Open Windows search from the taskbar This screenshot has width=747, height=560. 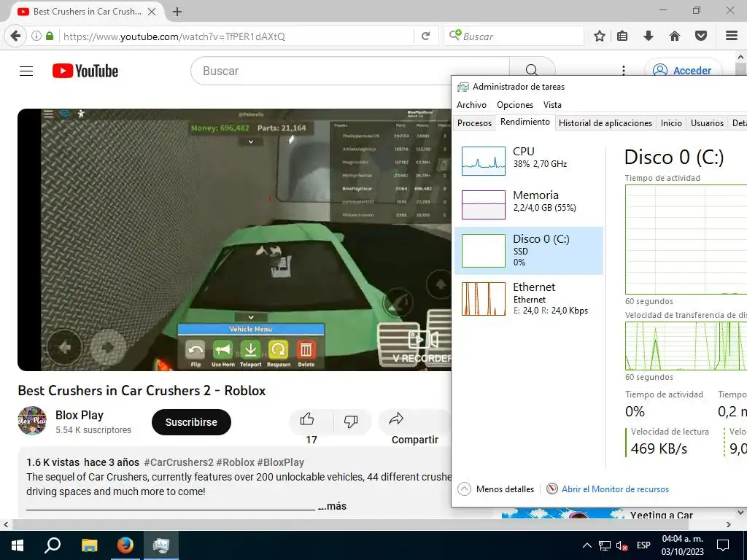(53, 545)
